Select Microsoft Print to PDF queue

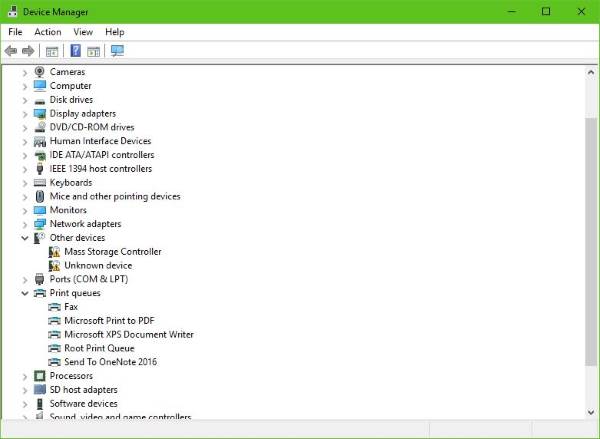109,320
